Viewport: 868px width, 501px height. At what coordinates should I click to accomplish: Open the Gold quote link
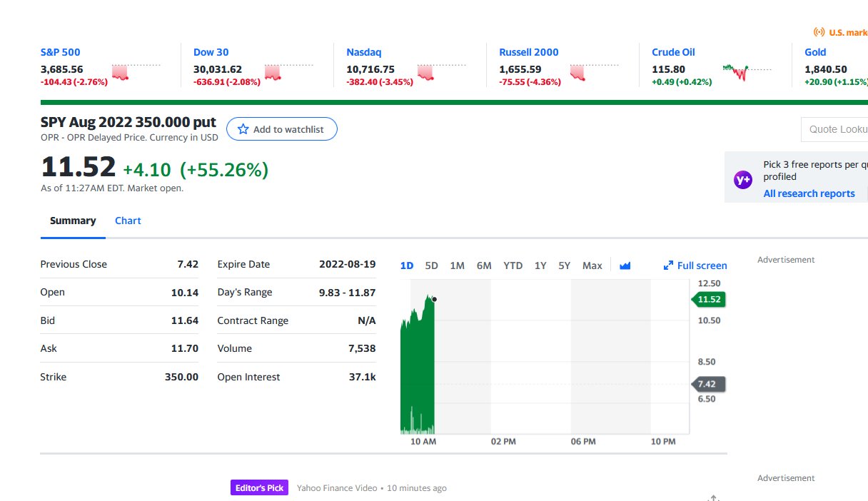815,52
